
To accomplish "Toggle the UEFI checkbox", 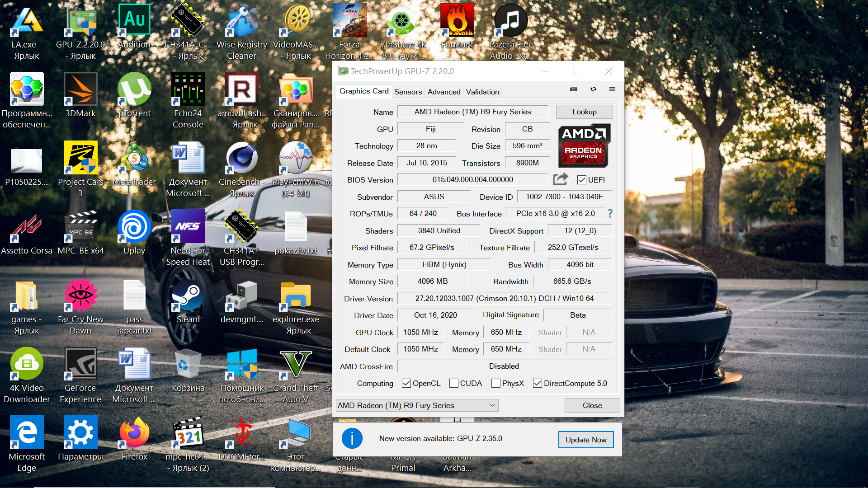I will (582, 180).
